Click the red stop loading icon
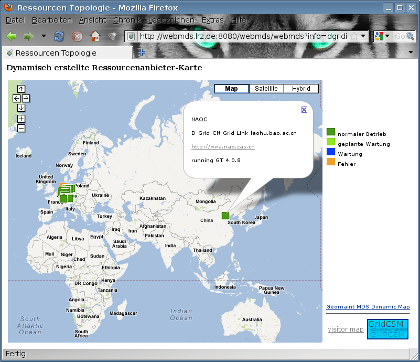 [x=77, y=36]
